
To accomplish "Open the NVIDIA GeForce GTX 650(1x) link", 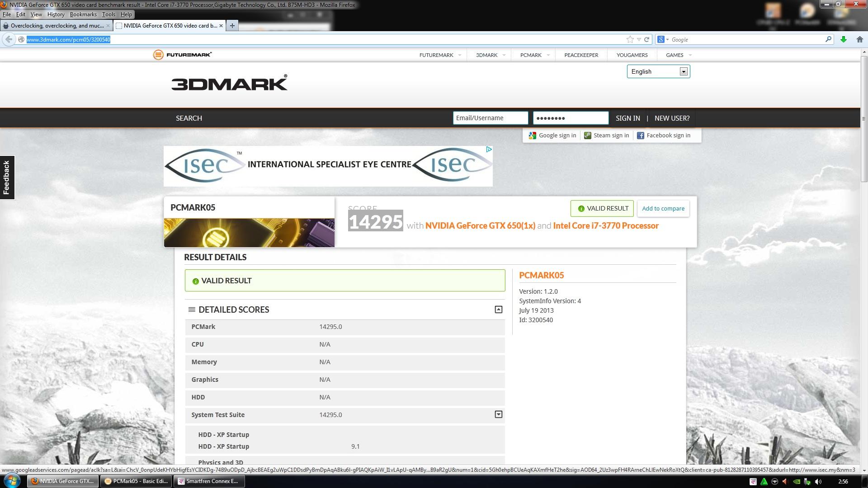I will (480, 225).
